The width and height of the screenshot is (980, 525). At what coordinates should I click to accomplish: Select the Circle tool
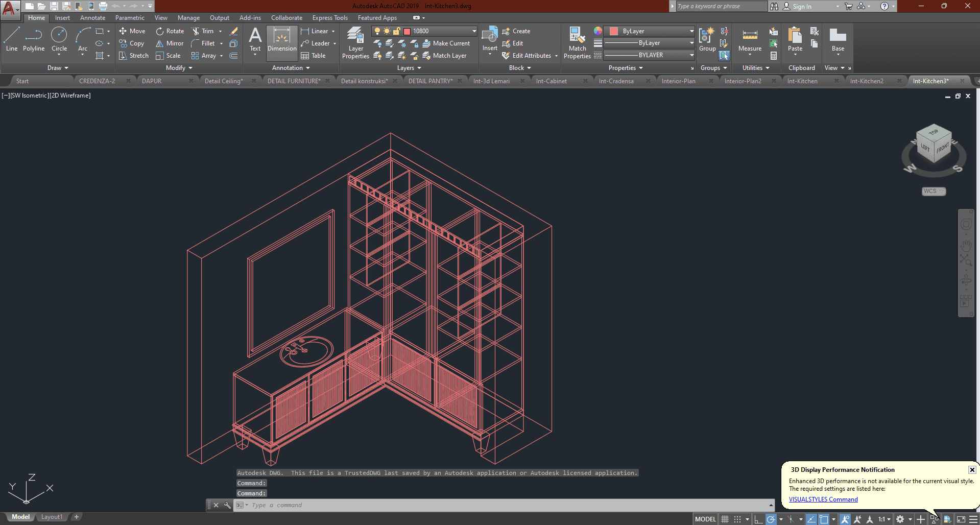pyautogui.click(x=59, y=40)
